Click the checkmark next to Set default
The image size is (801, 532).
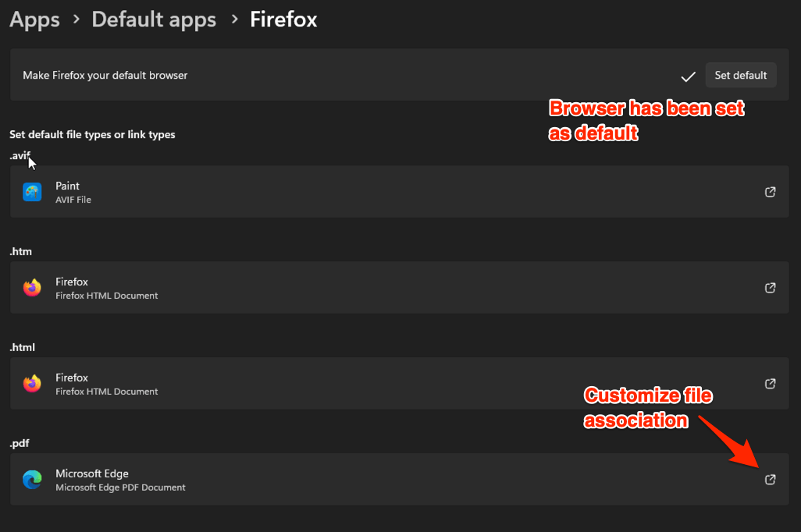click(x=688, y=76)
